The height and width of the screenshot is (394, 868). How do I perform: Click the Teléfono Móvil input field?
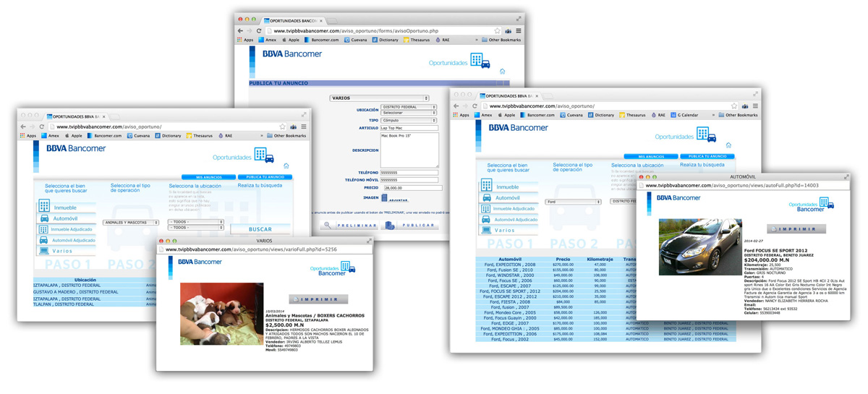tap(409, 180)
